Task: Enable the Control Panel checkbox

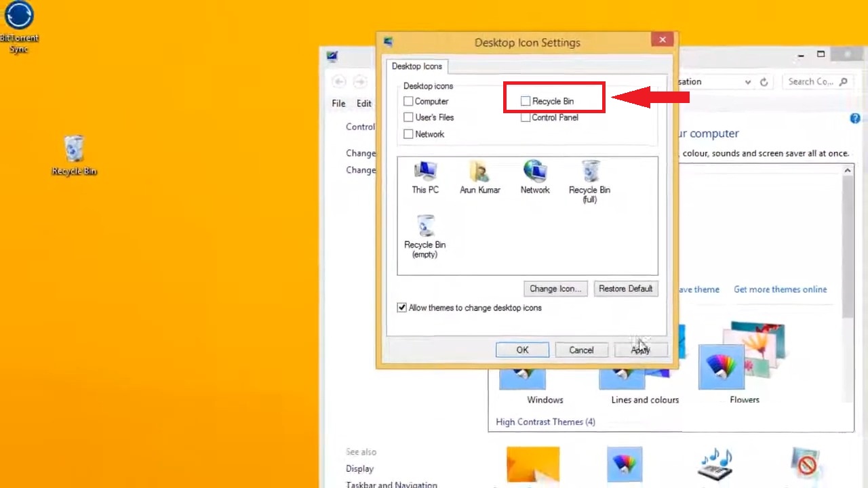Action: tap(526, 118)
